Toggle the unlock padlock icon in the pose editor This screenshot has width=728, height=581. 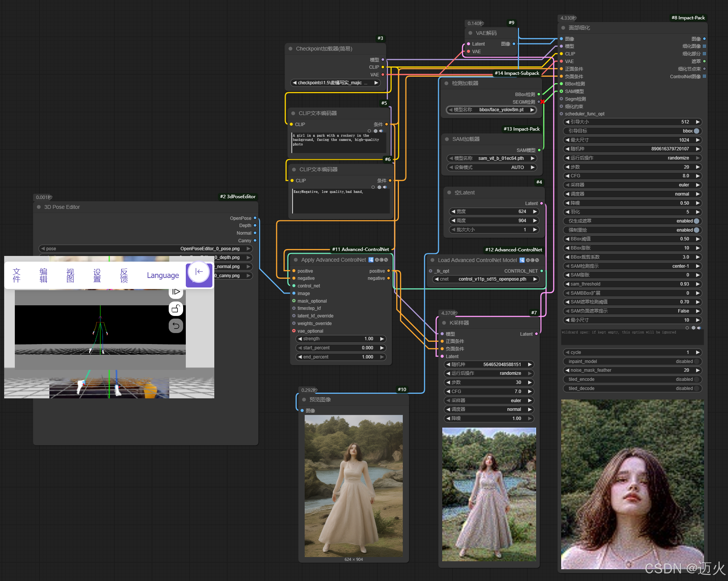point(176,309)
